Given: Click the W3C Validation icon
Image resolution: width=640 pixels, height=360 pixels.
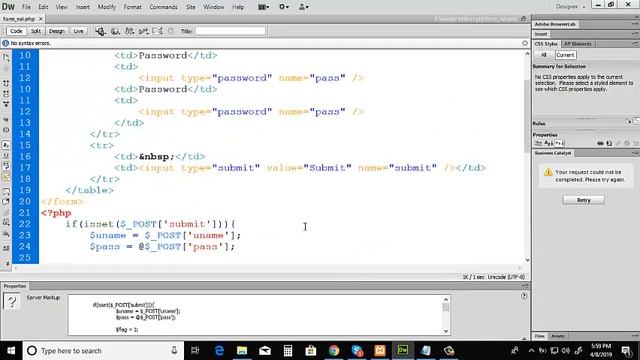Looking at the screenshot, I should coord(143,31).
